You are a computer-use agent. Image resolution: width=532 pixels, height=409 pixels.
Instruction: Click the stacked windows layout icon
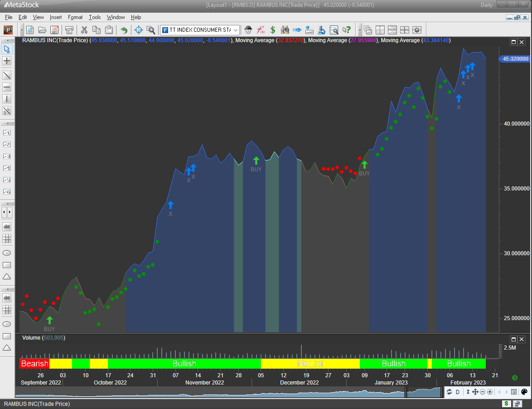[368, 30]
